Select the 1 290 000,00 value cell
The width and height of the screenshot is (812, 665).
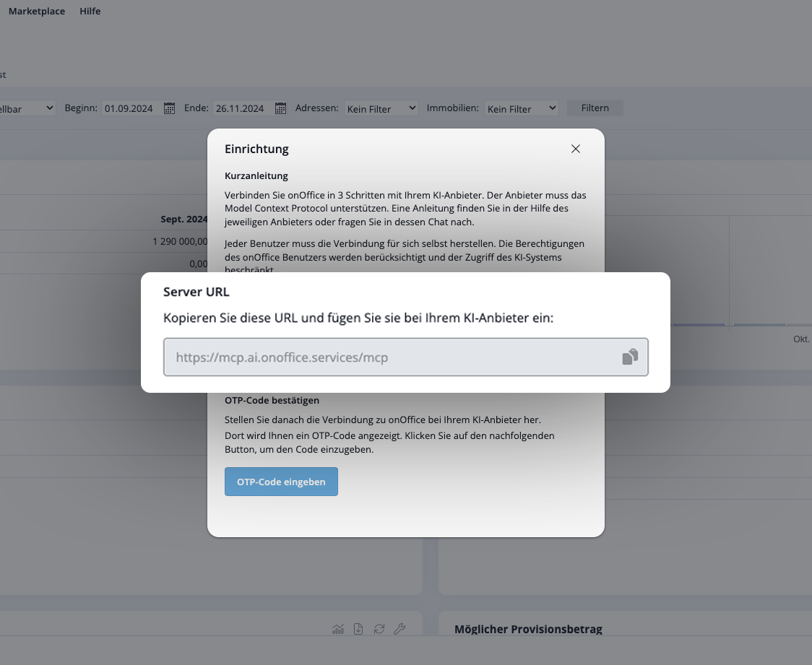pos(180,241)
